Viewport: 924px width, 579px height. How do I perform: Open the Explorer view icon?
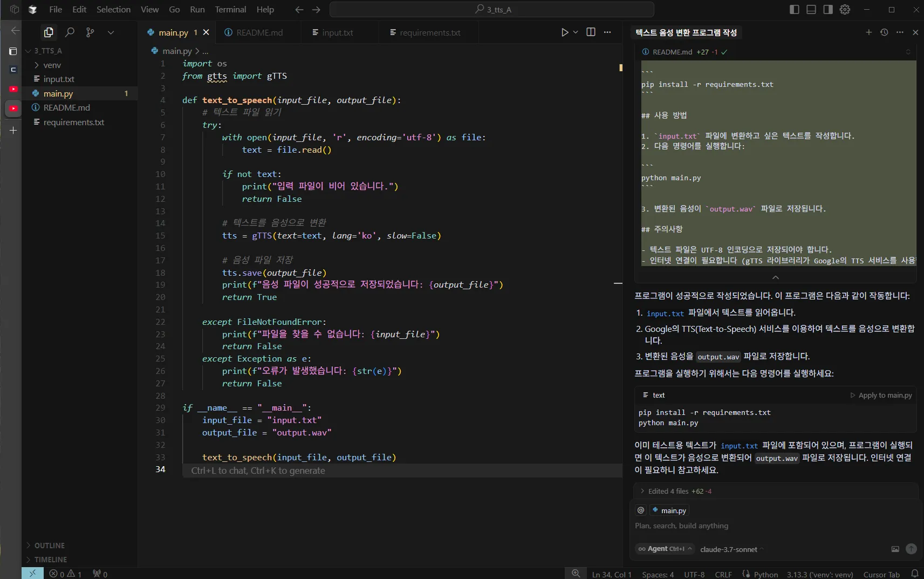coord(49,32)
